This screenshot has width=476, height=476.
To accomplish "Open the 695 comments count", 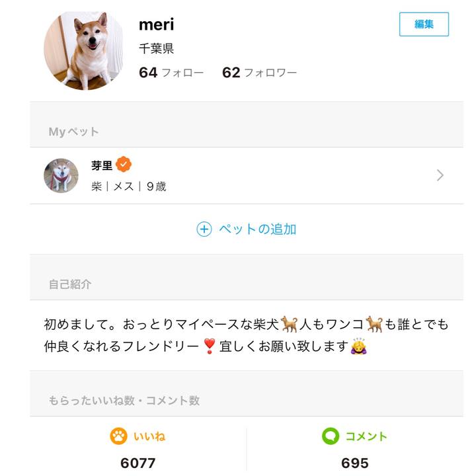I will pos(354,463).
